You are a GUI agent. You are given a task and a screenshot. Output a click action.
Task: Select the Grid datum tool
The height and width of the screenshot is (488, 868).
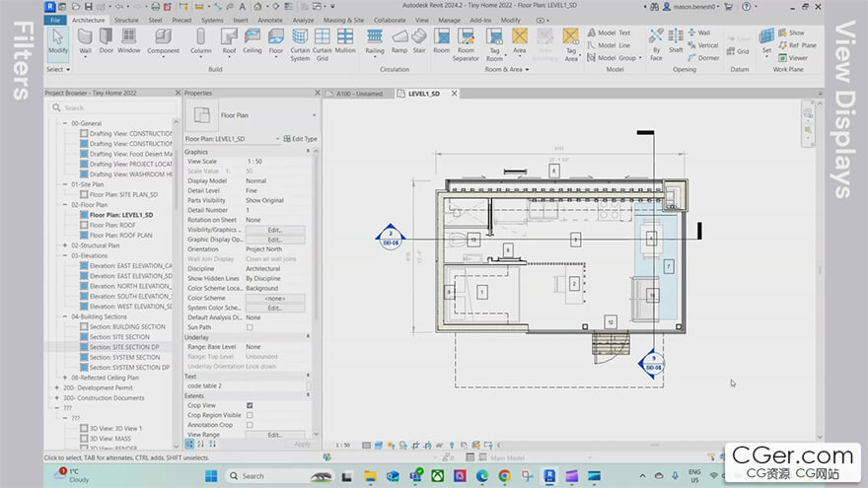click(738, 51)
